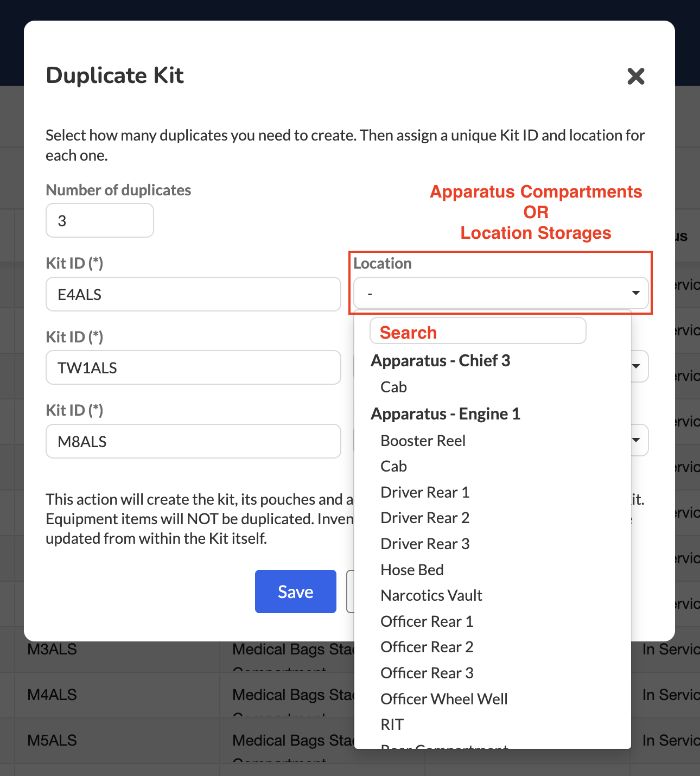This screenshot has width=700, height=776.
Task: Pick Officer Wheel Well location
Action: pyautogui.click(x=444, y=699)
